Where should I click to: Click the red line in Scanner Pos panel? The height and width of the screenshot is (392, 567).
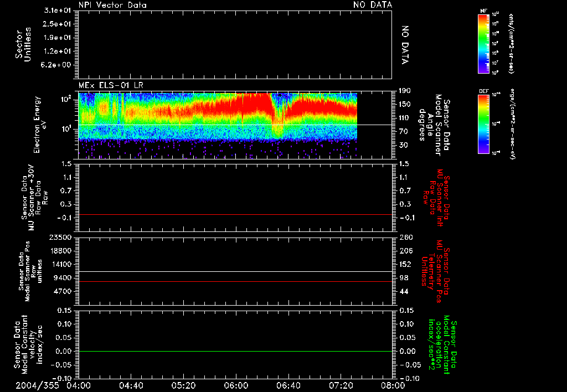pyautogui.click(x=235, y=281)
